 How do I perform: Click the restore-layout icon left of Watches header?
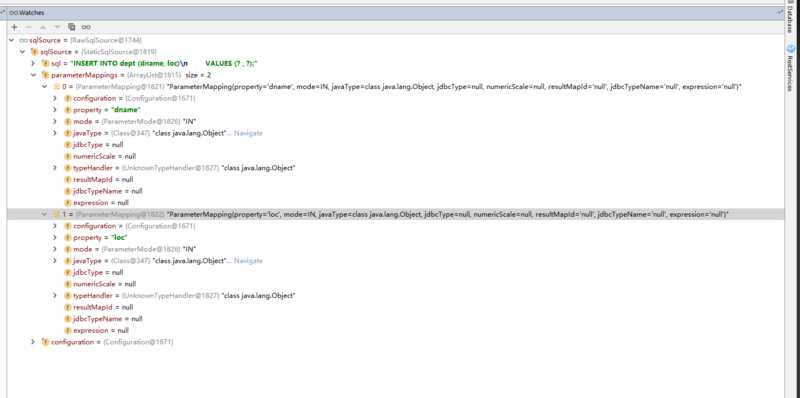pyautogui.click(x=3, y=12)
